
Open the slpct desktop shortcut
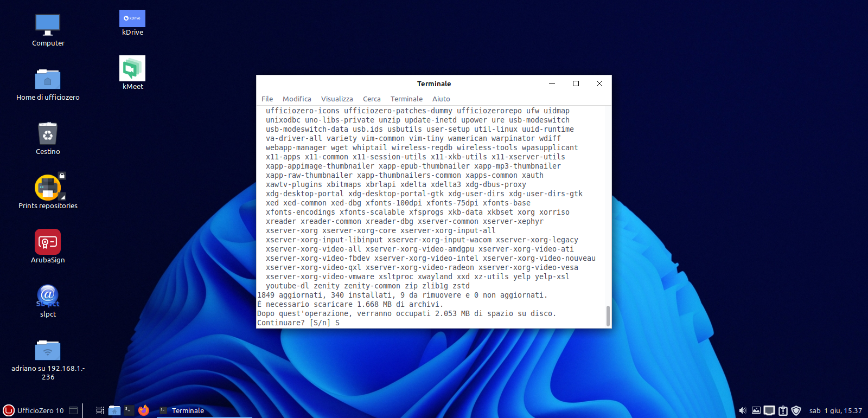pos(48,296)
